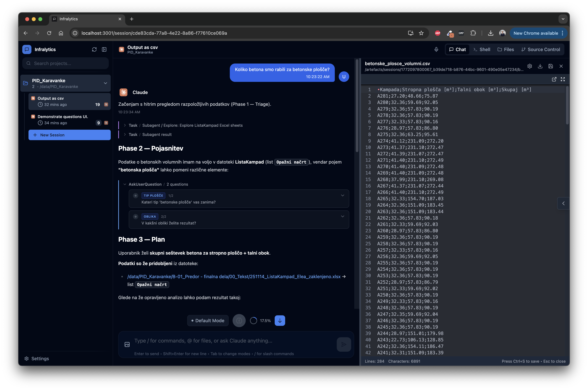Save the CSV with the disk icon
This screenshot has width=588, height=390.
pos(551,66)
